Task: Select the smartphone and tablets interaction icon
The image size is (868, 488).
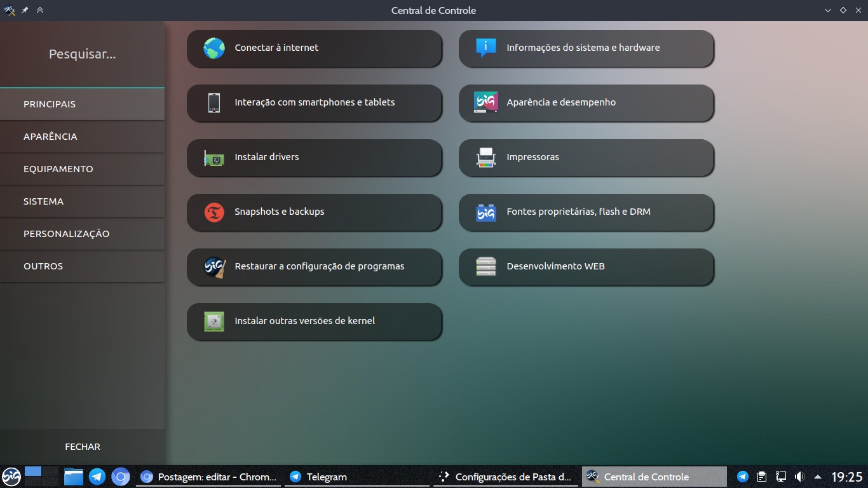Action: pyautogui.click(x=214, y=102)
